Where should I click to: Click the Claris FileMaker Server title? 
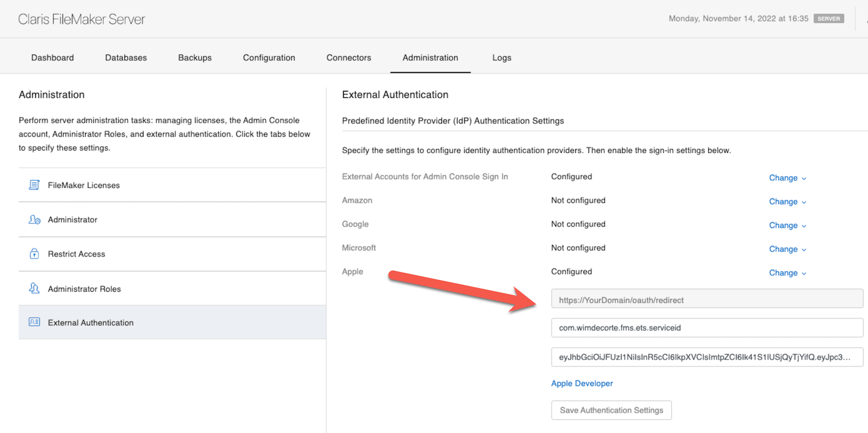82,19
